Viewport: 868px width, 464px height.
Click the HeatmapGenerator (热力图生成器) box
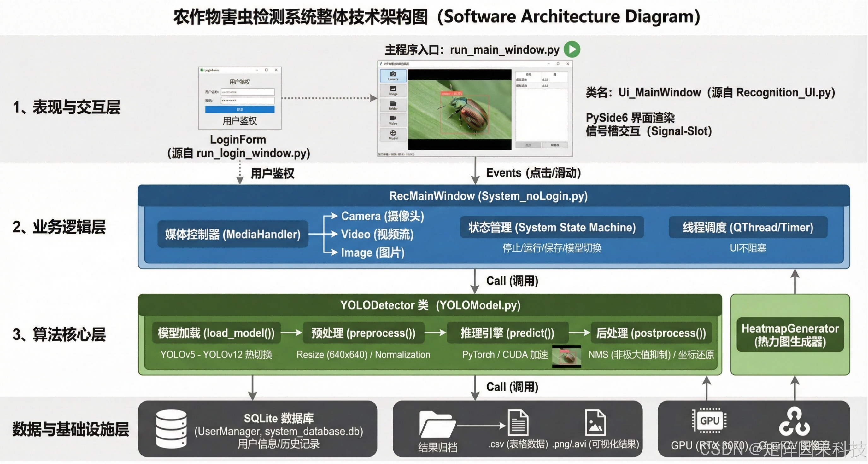790,335
